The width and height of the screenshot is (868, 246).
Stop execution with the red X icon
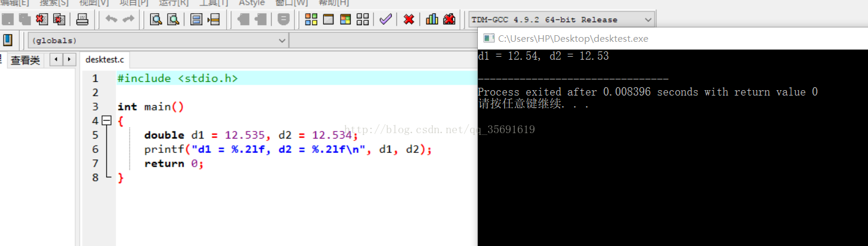click(x=409, y=19)
